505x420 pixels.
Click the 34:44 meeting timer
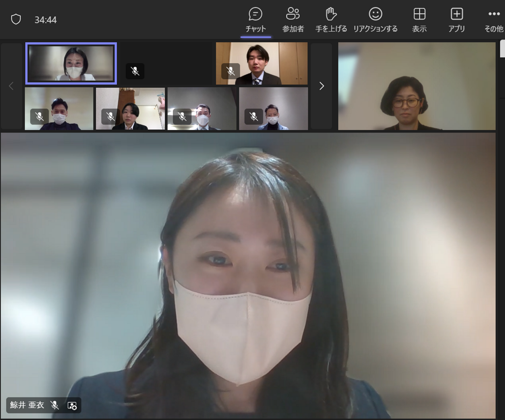point(46,20)
